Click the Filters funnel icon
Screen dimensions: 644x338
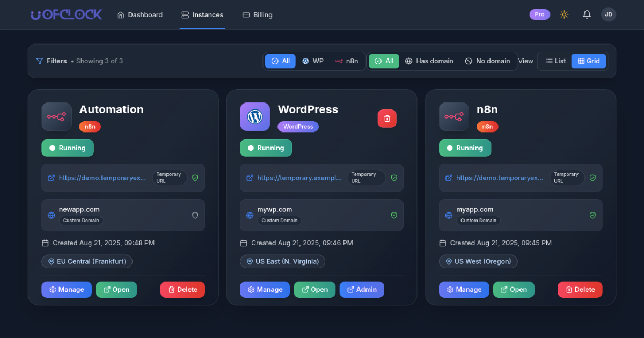[x=39, y=61]
